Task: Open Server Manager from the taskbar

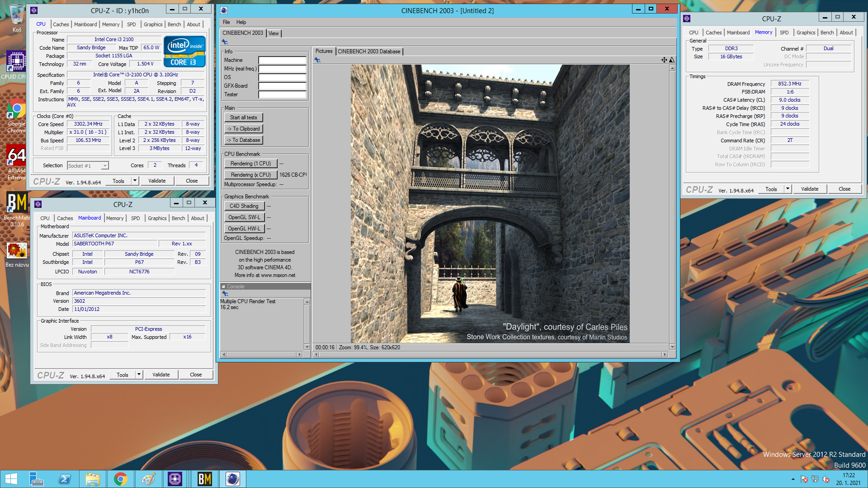Action: point(36,479)
